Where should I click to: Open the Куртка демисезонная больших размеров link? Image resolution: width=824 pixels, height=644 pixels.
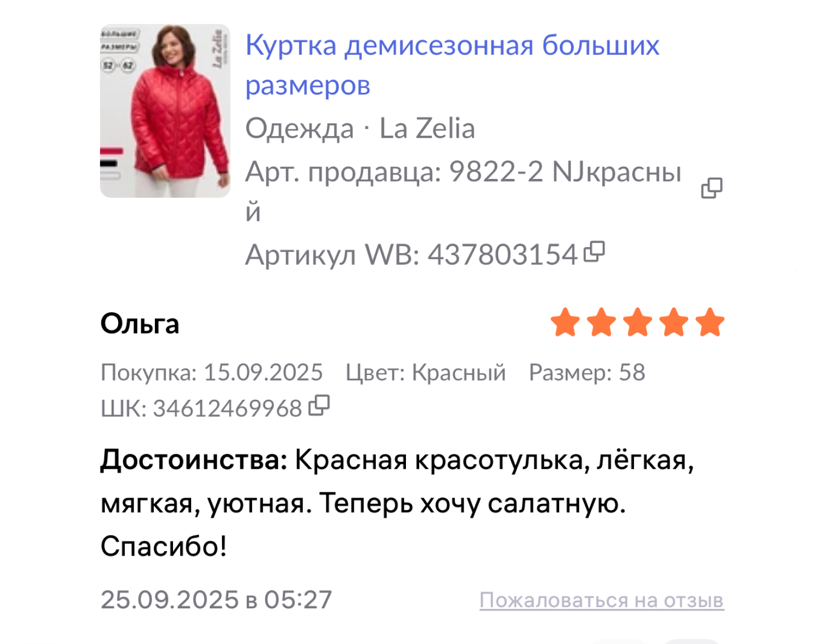tap(452, 65)
